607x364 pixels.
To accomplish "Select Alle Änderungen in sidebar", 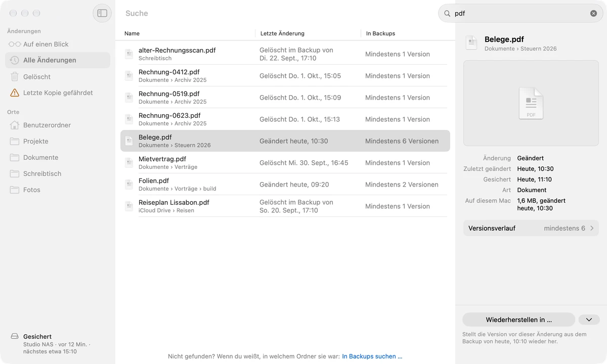I will pos(58,60).
